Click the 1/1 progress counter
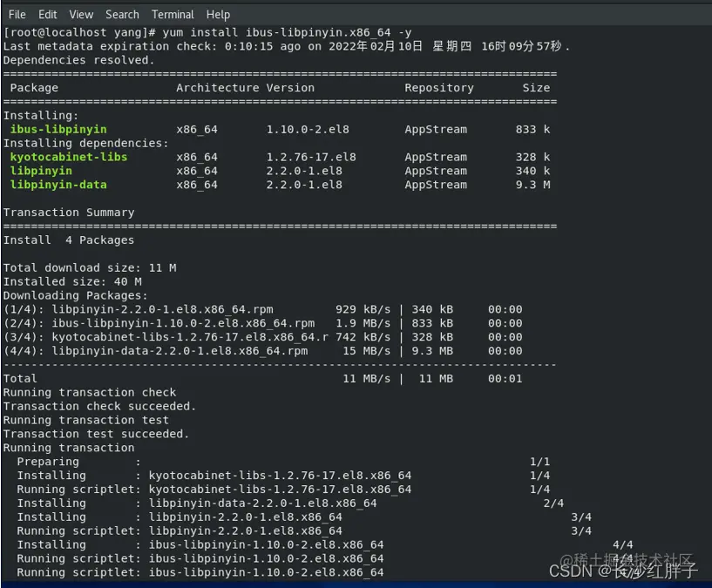The height and width of the screenshot is (588, 712). pyautogui.click(x=540, y=462)
